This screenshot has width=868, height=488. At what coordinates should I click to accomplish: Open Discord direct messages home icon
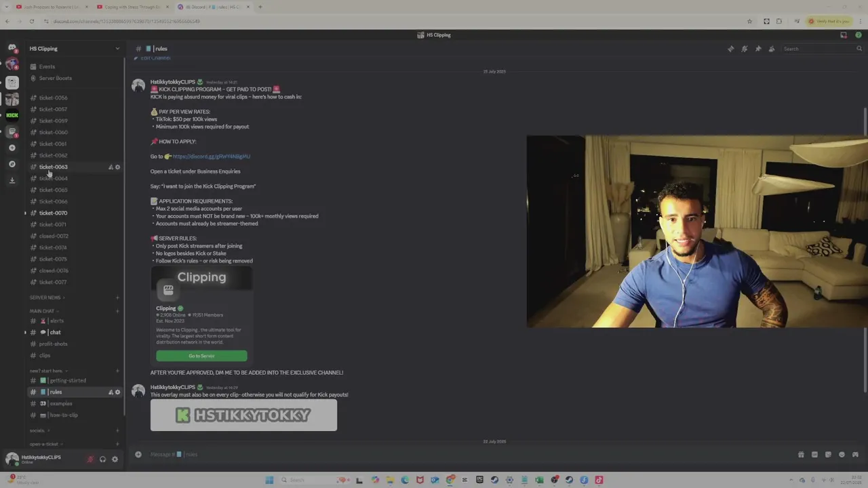[12, 48]
